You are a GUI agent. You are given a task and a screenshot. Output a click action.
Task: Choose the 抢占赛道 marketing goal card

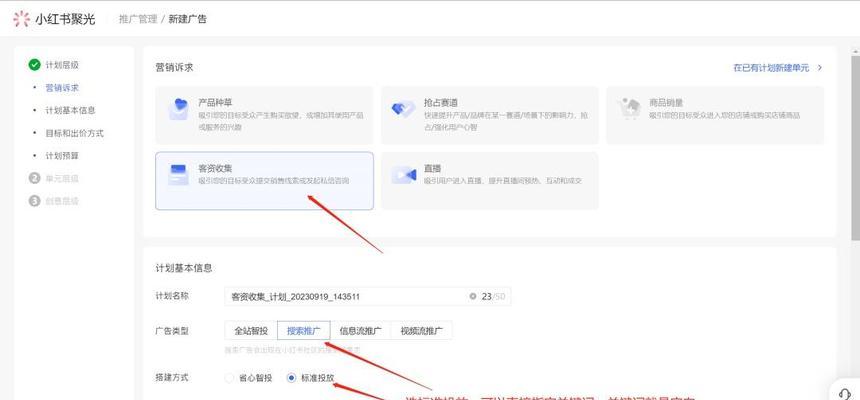click(490, 115)
